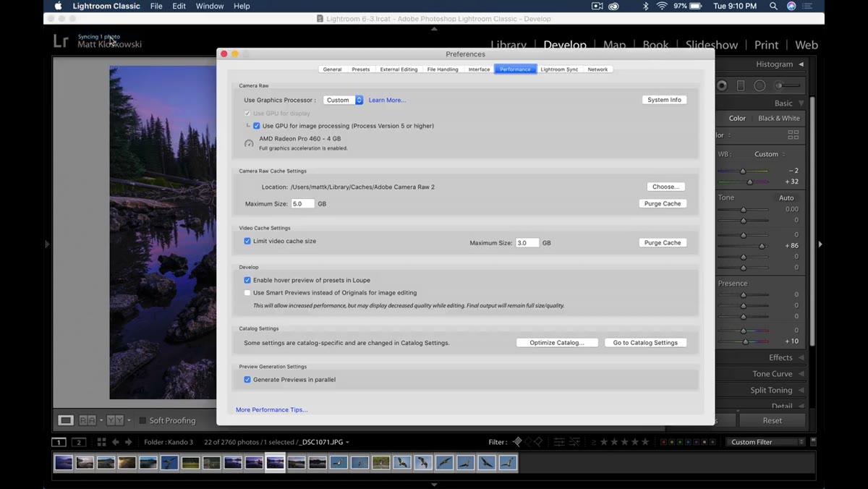Toggle Enable hover preview of presets
This screenshot has height=489, width=868.
click(247, 280)
